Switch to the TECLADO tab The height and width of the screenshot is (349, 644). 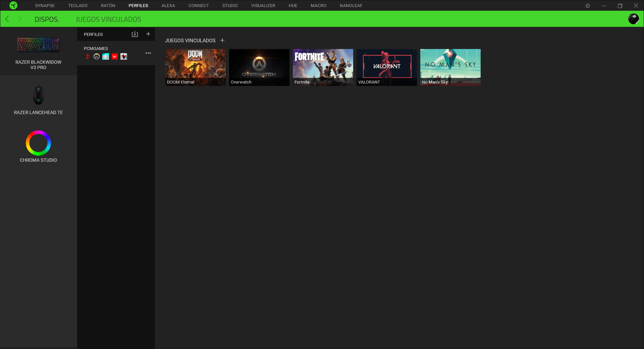78,6
